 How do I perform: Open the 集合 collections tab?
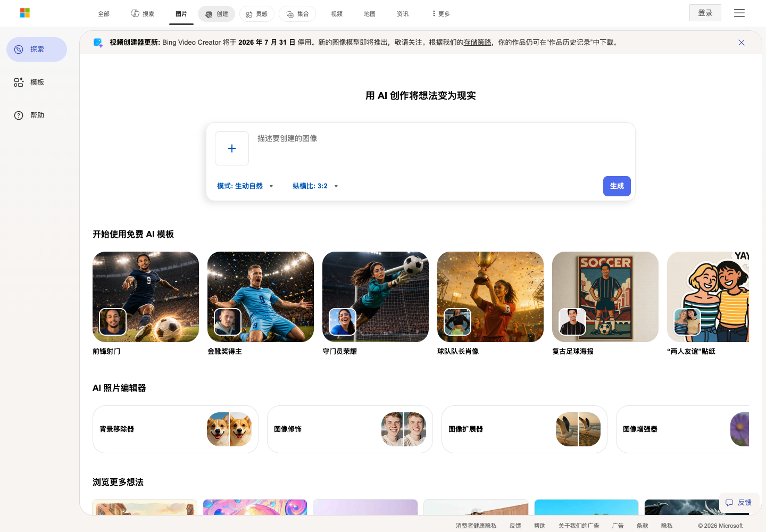point(297,14)
